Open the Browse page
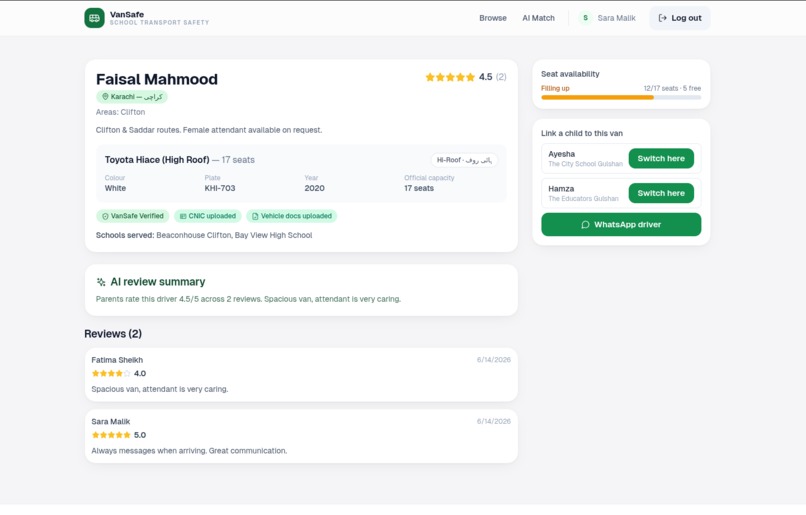806x515 pixels. [492, 18]
